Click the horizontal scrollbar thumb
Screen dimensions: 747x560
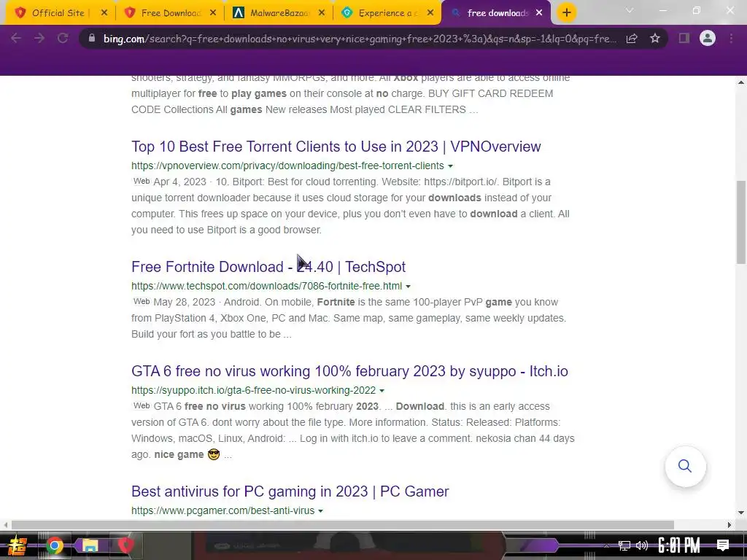coord(343,525)
